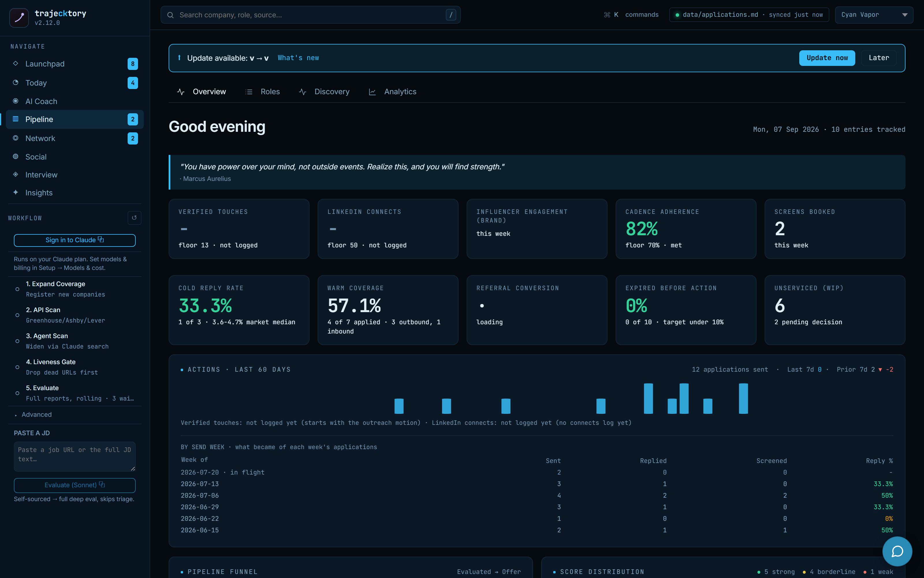The height and width of the screenshot is (578, 924).
Task: Dismiss update with Later button
Action: [x=879, y=58]
